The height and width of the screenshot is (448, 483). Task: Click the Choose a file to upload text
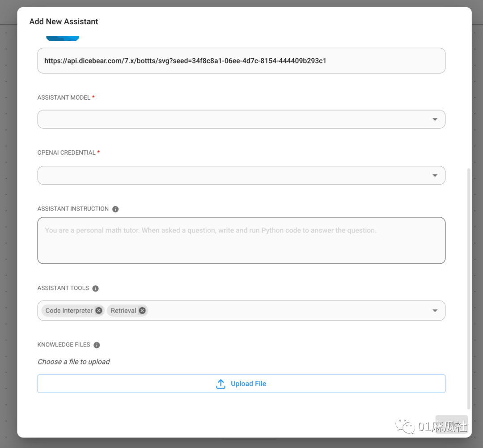pyautogui.click(x=74, y=362)
